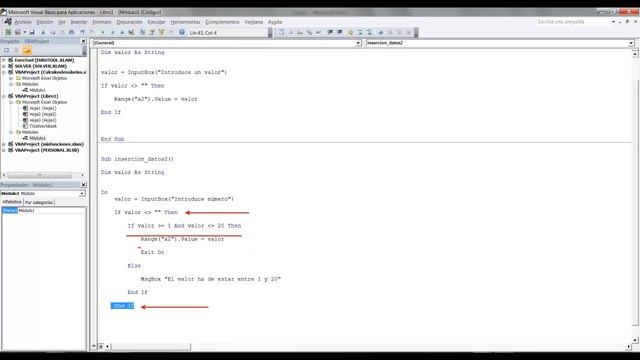The image size is (640, 360).
Task: Collapse the VBAProject (Libro1) tree node
Action: pyautogui.click(x=4, y=96)
